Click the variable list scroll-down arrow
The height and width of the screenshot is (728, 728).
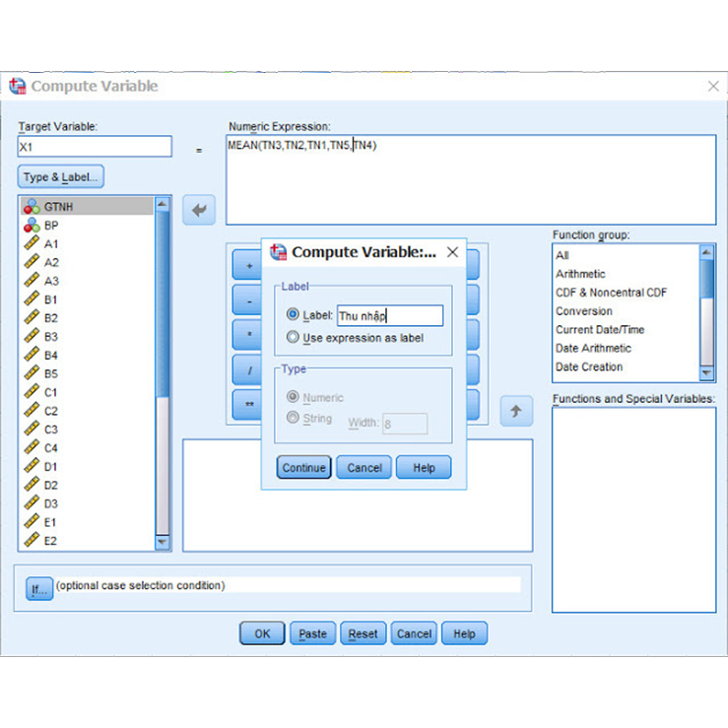[x=162, y=542]
